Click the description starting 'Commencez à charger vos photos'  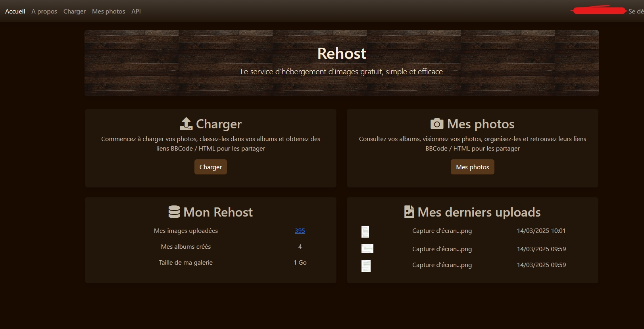pos(211,143)
